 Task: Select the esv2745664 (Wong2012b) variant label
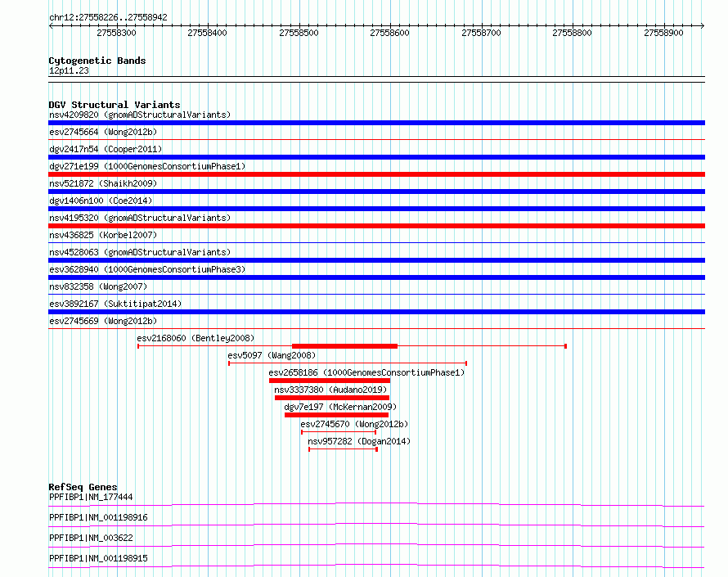point(103,132)
